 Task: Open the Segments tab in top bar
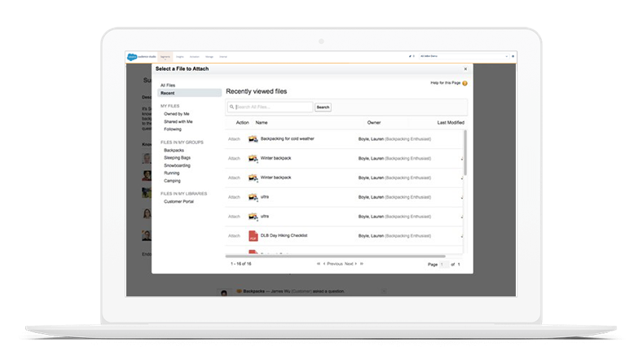pos(165,56)
